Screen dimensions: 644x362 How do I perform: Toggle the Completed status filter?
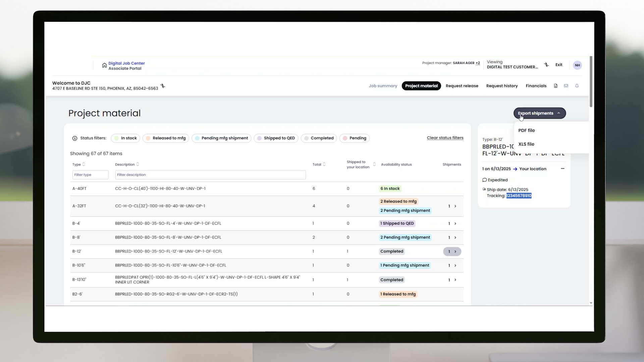(x=319, y=138)
